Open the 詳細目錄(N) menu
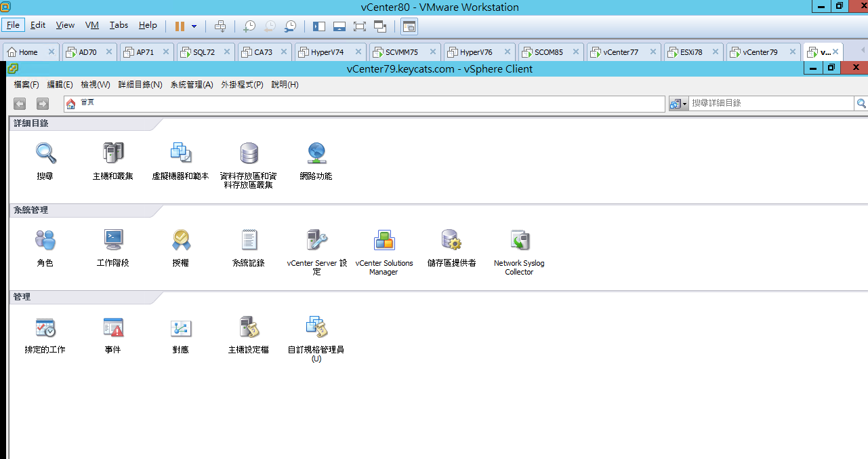The height and width of the screenshot is (459, 868). coord(140,85)
